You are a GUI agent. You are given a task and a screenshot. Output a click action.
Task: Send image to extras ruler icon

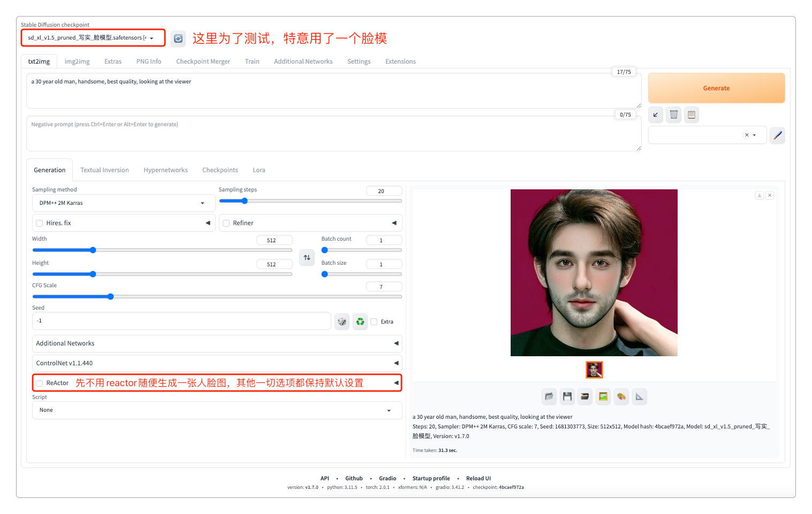click(640, 396)
